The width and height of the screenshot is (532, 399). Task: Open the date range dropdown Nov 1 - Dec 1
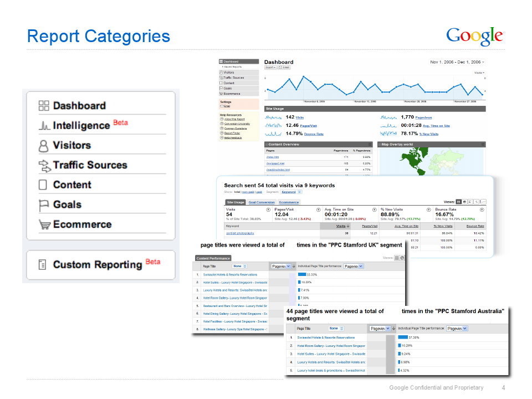pos(457,62)
